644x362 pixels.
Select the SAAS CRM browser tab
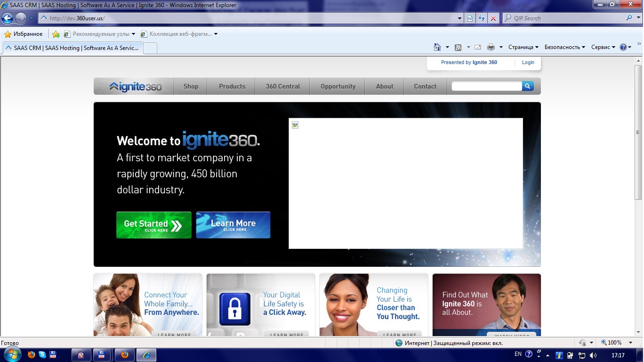(72, 48)
